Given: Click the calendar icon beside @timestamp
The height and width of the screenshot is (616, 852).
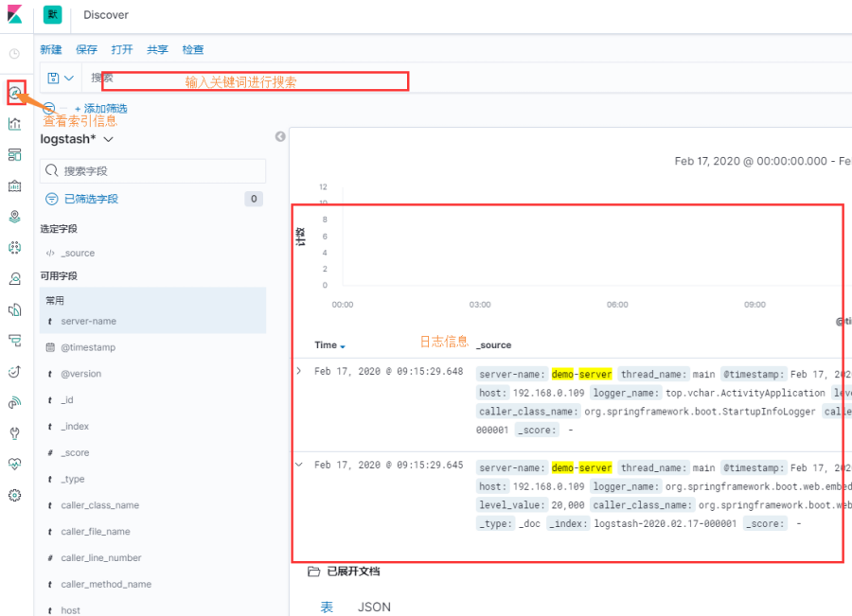Looking at the screenshot, I should 50,347.
